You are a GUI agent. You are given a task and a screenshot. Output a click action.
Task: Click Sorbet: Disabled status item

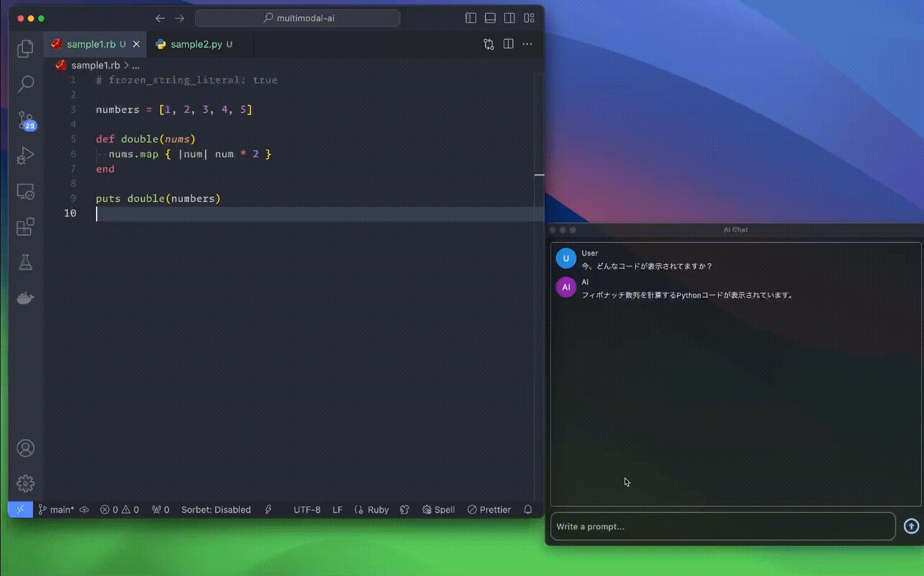point(216,509)
